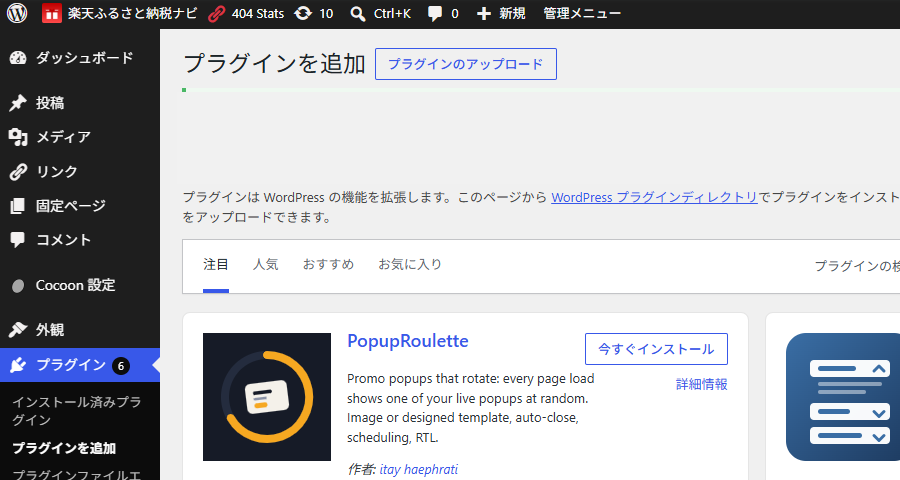Open the リンク menu

click(56, 171)
